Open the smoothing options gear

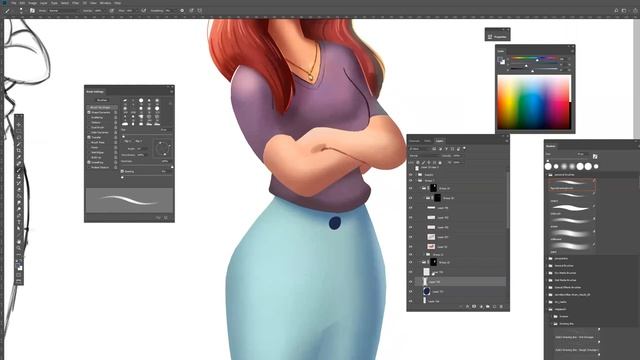coord(182,11)
